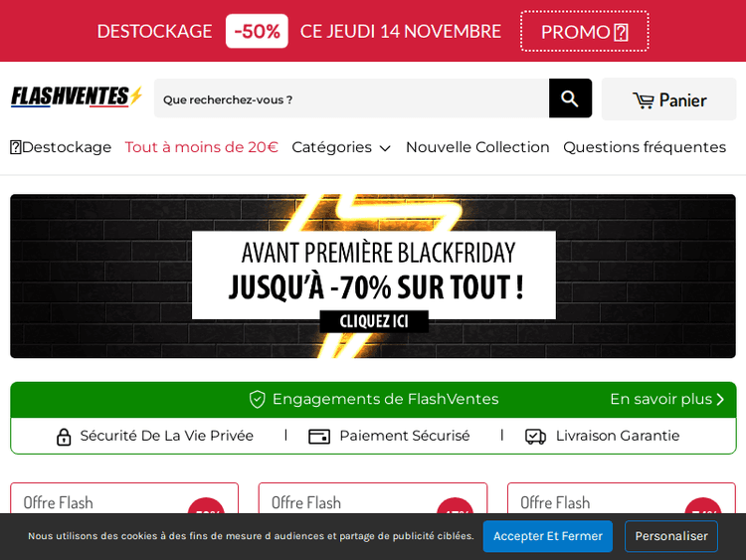Click Accepter Et Fermer cookies button
Image resolution: width=746 pixels, height=560 pixels.
click(x=548, y=536)
